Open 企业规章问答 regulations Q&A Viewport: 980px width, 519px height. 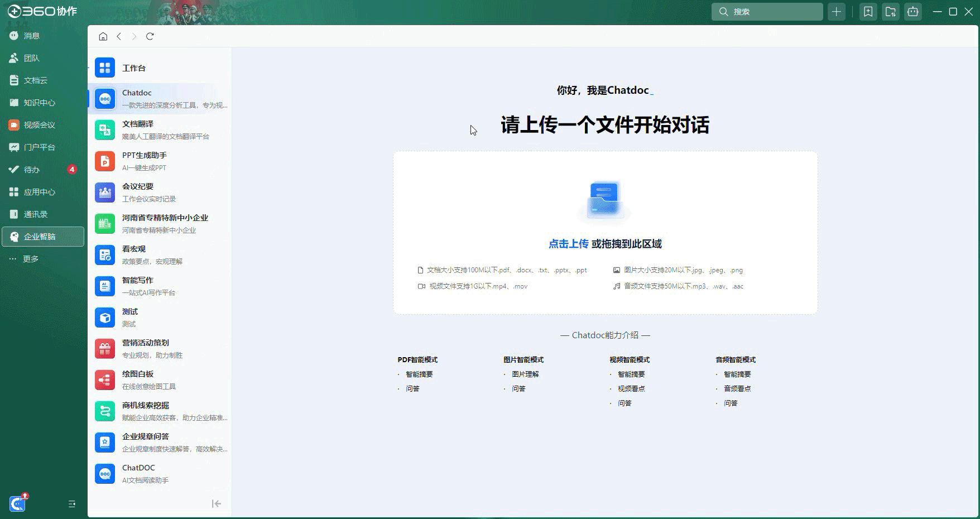click(x=160, y=443)
